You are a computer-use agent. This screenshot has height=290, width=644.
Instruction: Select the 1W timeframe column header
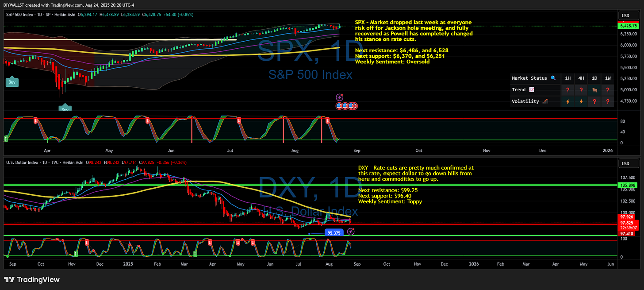coord(607,78)
